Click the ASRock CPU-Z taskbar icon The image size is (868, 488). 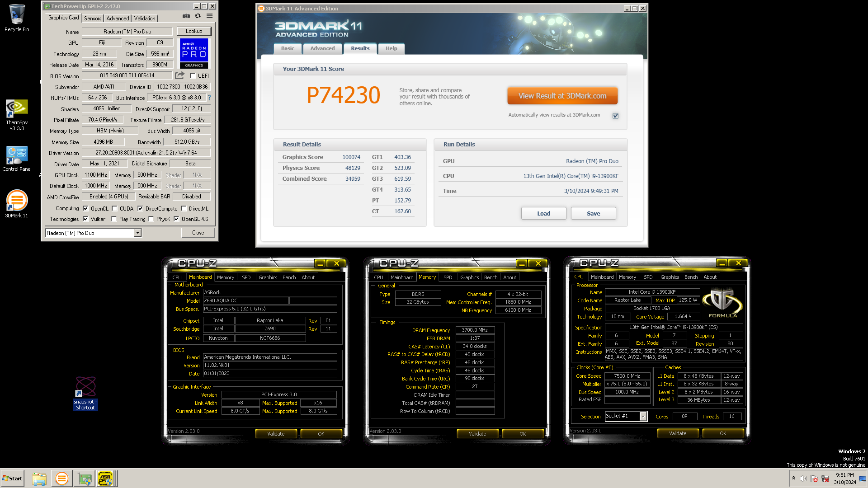105,479
